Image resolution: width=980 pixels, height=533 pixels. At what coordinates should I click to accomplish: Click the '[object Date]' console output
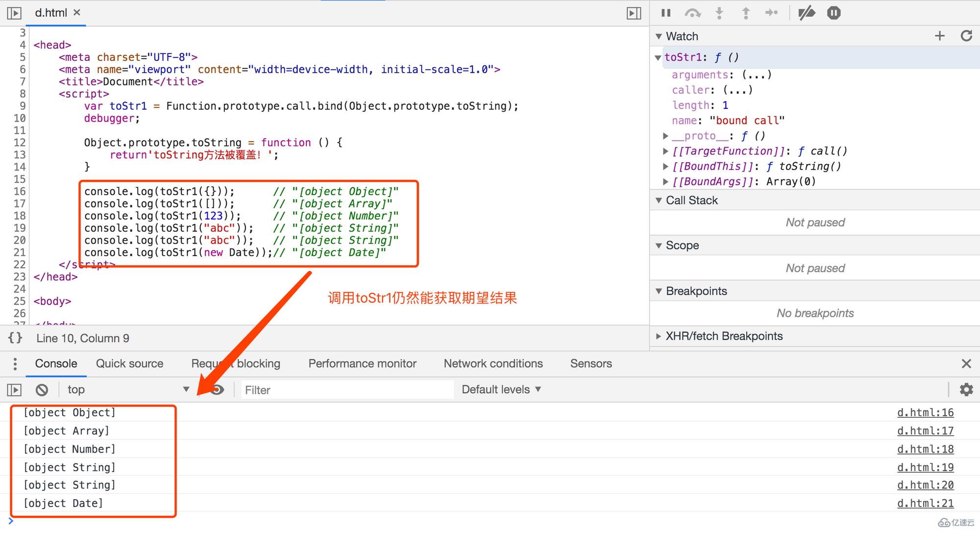63,503
